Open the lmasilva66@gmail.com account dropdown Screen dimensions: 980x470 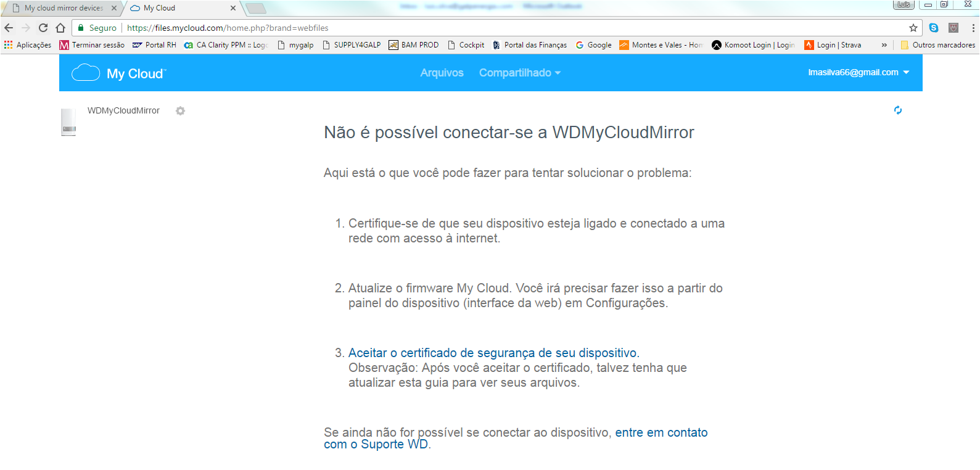coord(859,72)
